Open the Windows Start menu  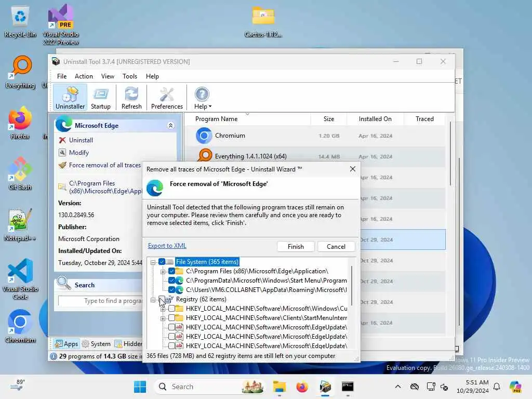pyautogui.click(x=140, y=387)
